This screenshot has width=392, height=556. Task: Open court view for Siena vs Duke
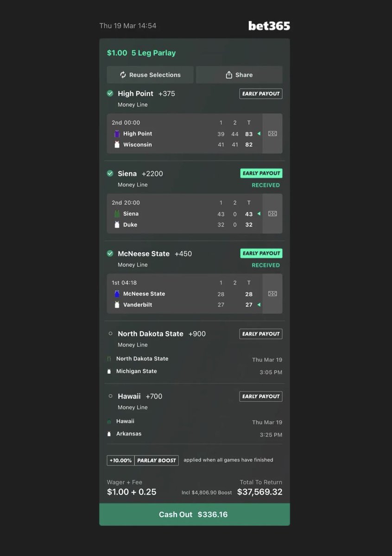pyautogui.click(x=272, y=214)
